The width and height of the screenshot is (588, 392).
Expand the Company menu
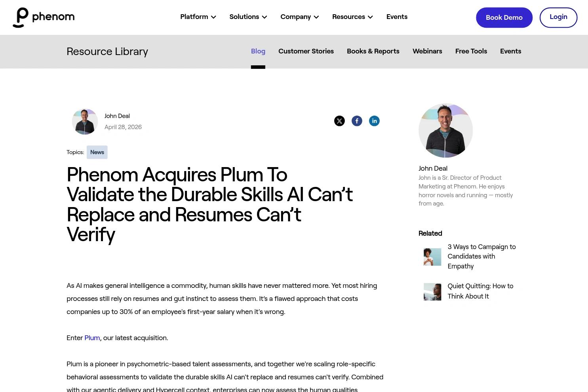(x=300, y=17)
